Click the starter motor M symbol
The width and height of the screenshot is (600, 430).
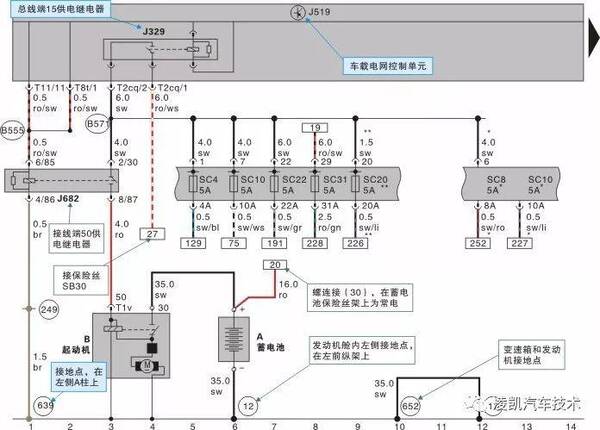pos(147,366)
